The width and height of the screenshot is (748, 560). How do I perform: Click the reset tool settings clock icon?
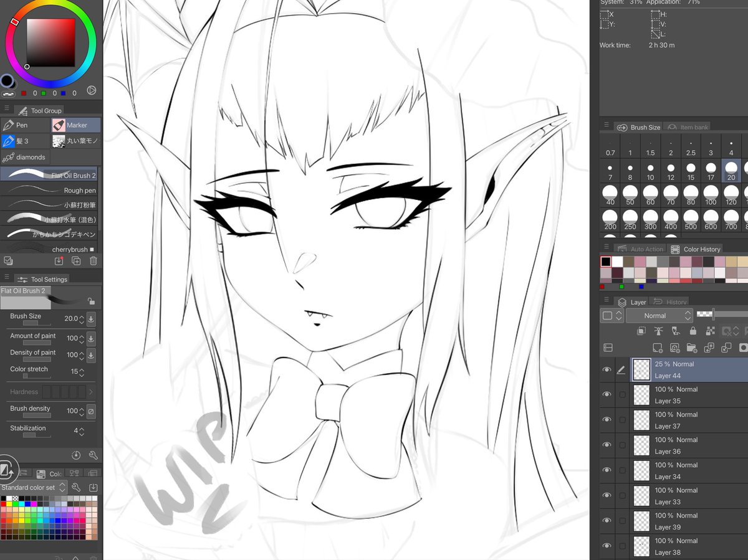(76, 455)
